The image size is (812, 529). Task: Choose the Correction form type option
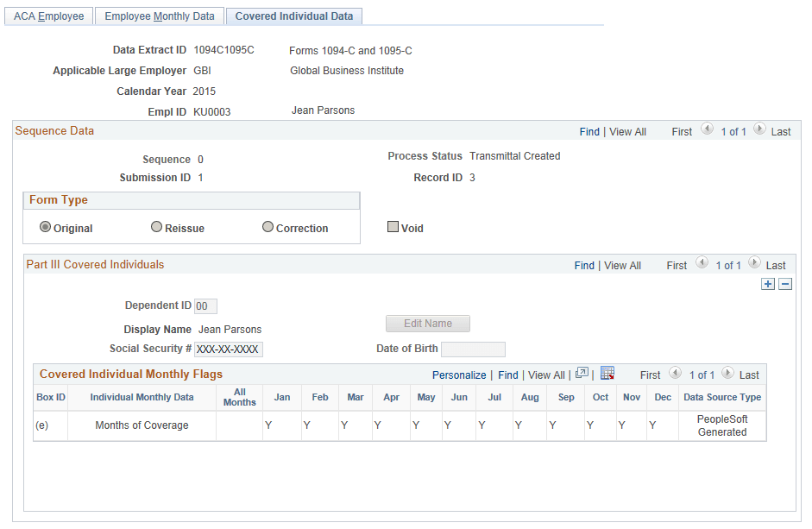(268, 227)
